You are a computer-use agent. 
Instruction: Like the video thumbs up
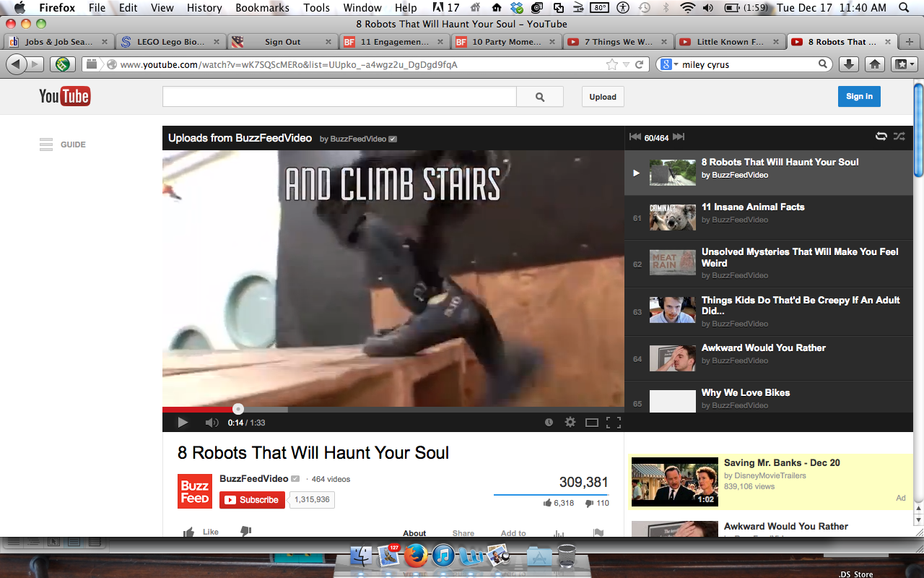(x=201, y=532)
